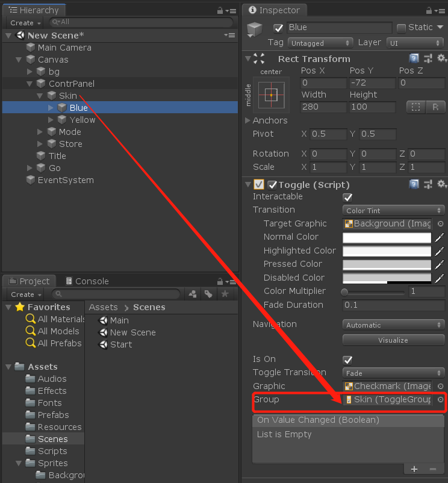Viewport: 448px width, 483px height.
Task: Open Toggle script preset settings icon
Action: tap(428, 184)
